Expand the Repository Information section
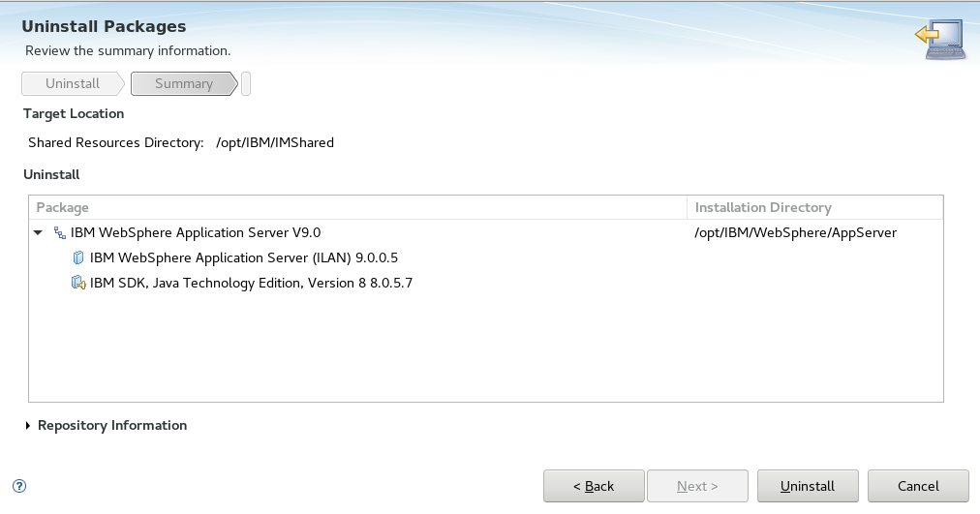Screen dimensions: 980x514 [27, 425]
